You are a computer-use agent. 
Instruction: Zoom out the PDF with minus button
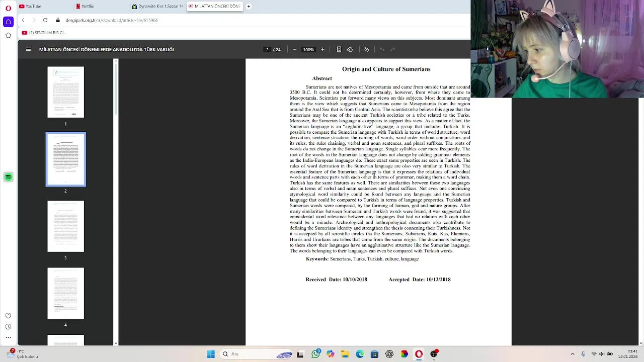coord(294,49)
